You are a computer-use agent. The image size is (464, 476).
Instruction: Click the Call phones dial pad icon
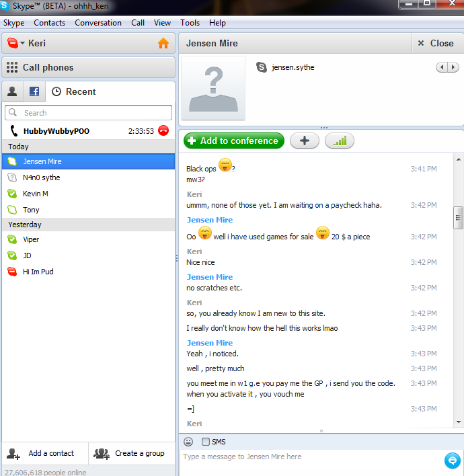click(x=12, y=67)
